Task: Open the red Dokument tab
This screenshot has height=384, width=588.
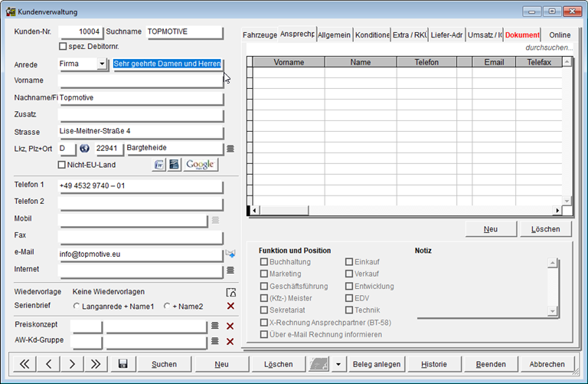Action: click(x=522, y=35)
